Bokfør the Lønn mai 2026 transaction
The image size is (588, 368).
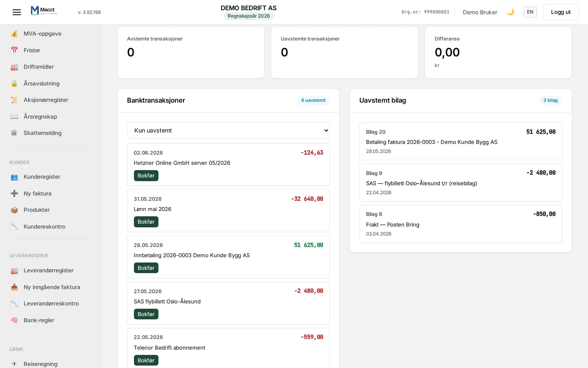point(146,222)
